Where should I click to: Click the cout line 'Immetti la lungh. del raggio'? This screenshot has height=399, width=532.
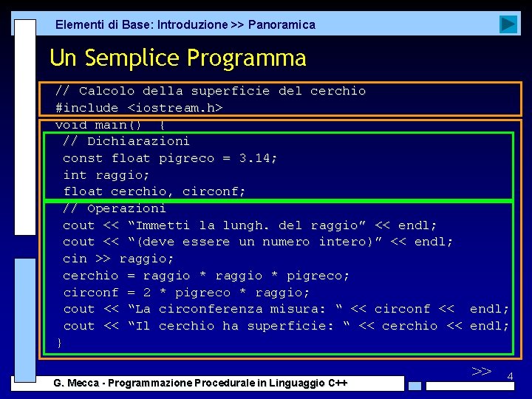[x=250, y=225]
